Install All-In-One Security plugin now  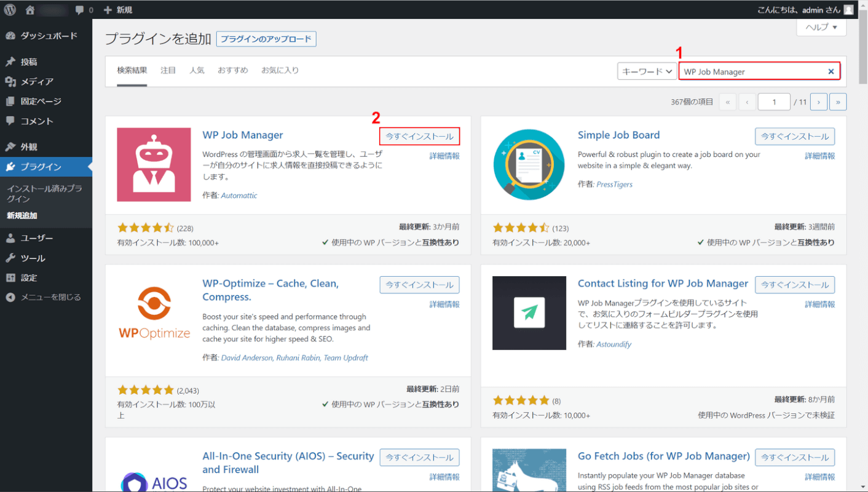pyautogui.click(x=420, y=458)
